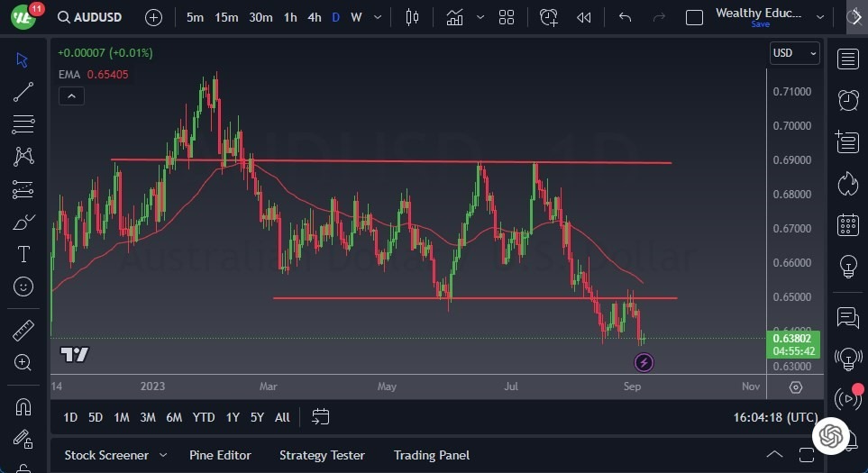Set chart range to 3M
The height and width of the screenshot is (473, 868).
click(x=147, y=417)
